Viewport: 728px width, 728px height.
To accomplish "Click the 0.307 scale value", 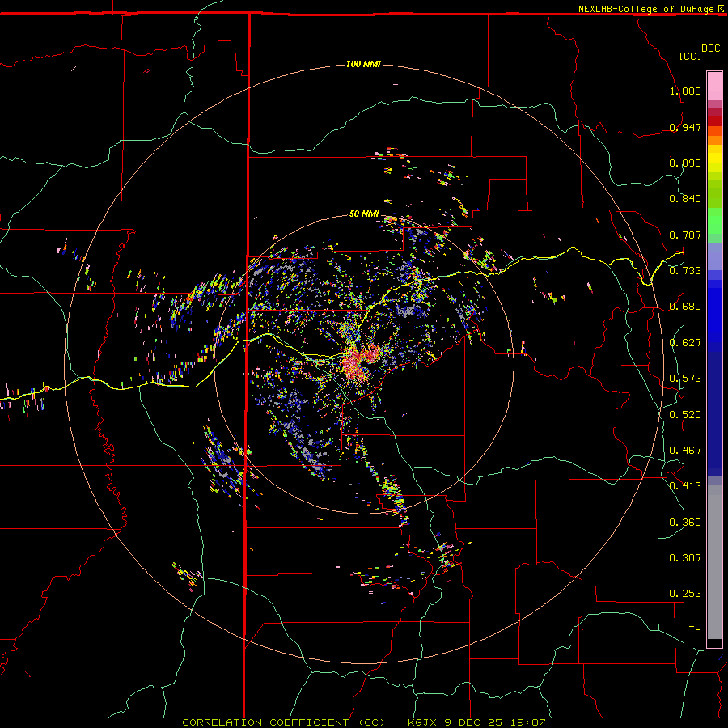I will tap(685, 558).
